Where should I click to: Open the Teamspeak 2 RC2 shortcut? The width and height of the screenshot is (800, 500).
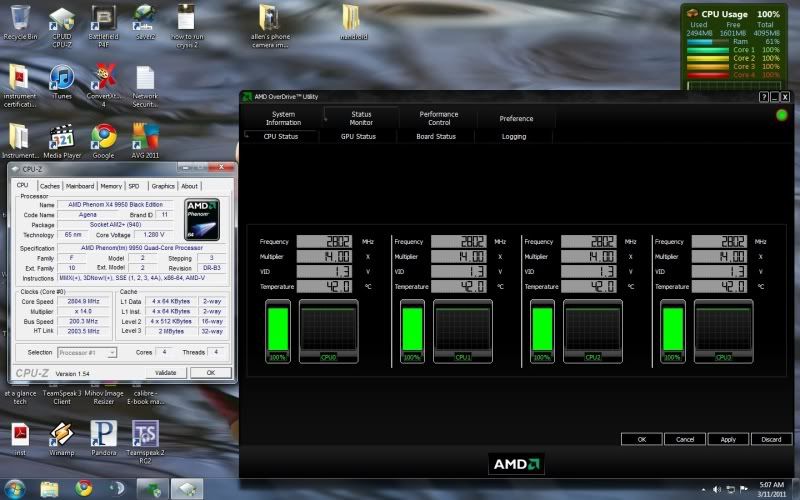[x=145, y=442]
